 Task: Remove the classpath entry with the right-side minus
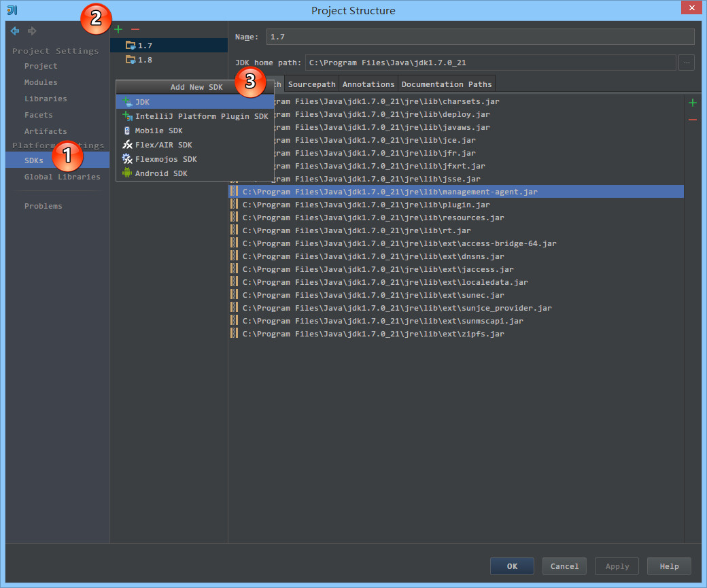(x=692, y=120)
